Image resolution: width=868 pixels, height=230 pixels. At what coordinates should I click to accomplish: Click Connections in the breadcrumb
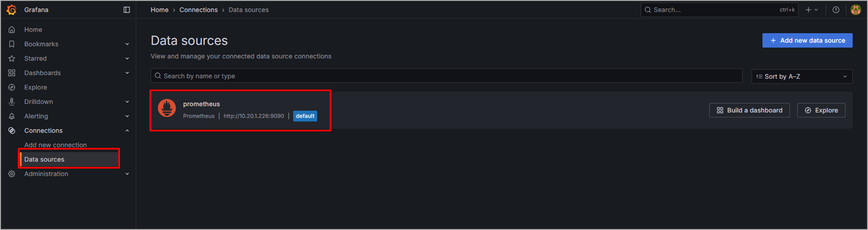pyautogui.click(x=198, y=10)
